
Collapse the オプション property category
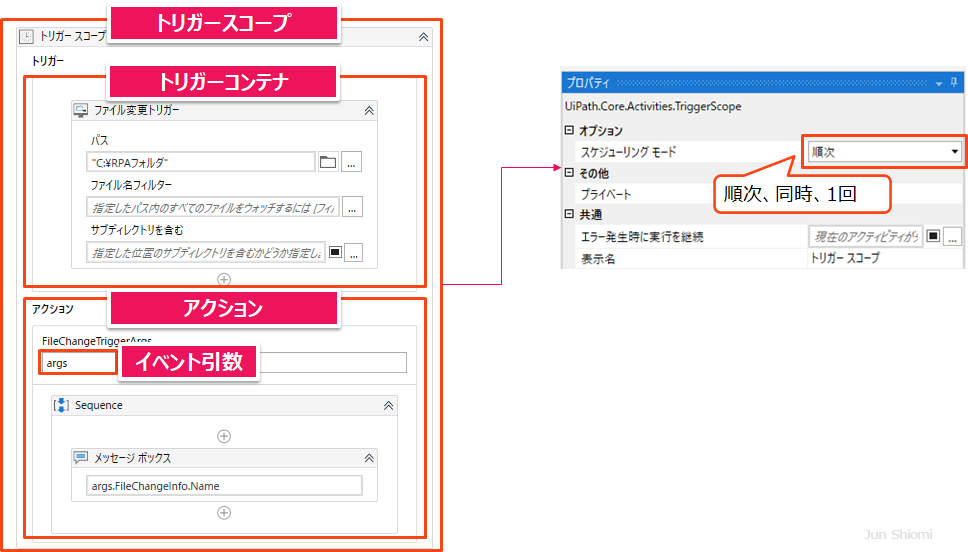(569, 130)
